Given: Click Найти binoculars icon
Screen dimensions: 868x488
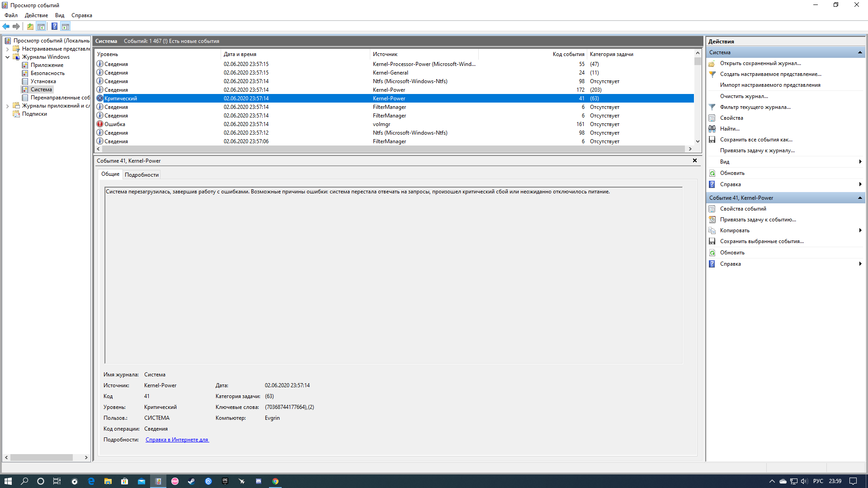Looking at the screenshot, I should [x=712, y=129].
